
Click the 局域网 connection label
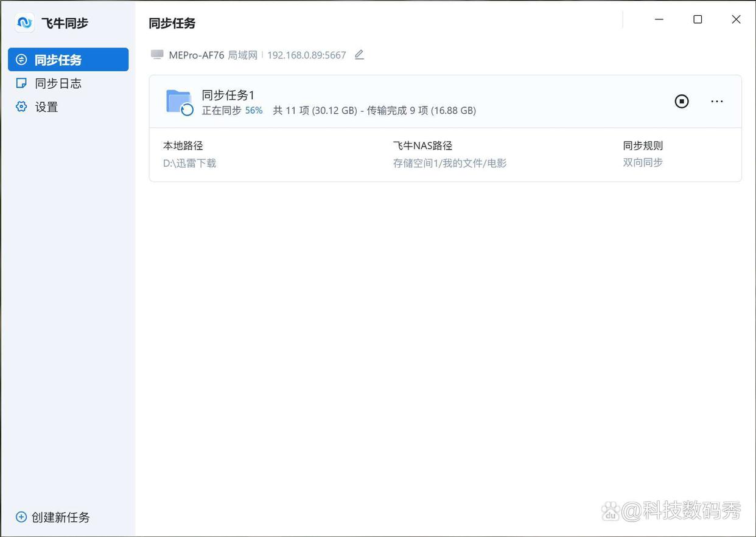[x=243, y=55]
